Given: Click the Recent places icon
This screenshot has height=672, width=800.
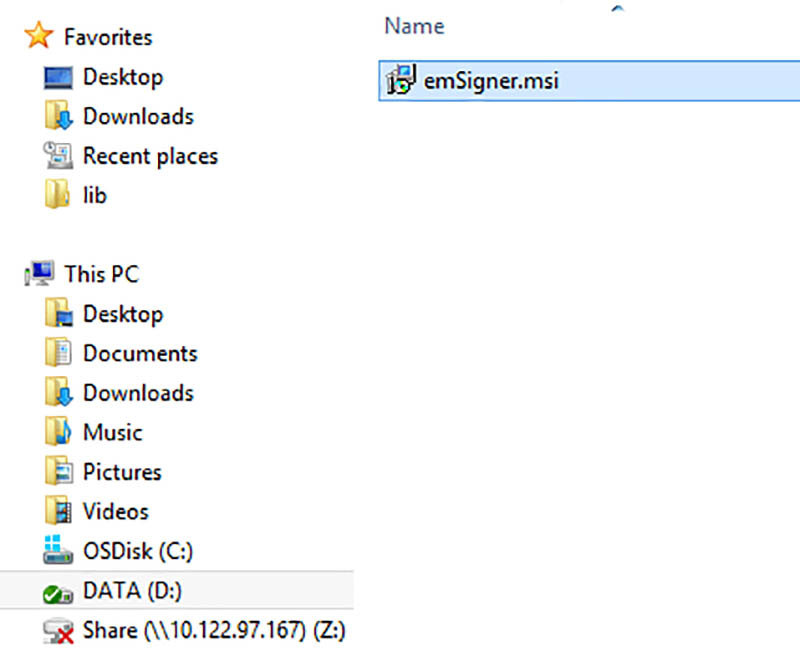Looking at the screenshot, I should (x=59, y=156).
